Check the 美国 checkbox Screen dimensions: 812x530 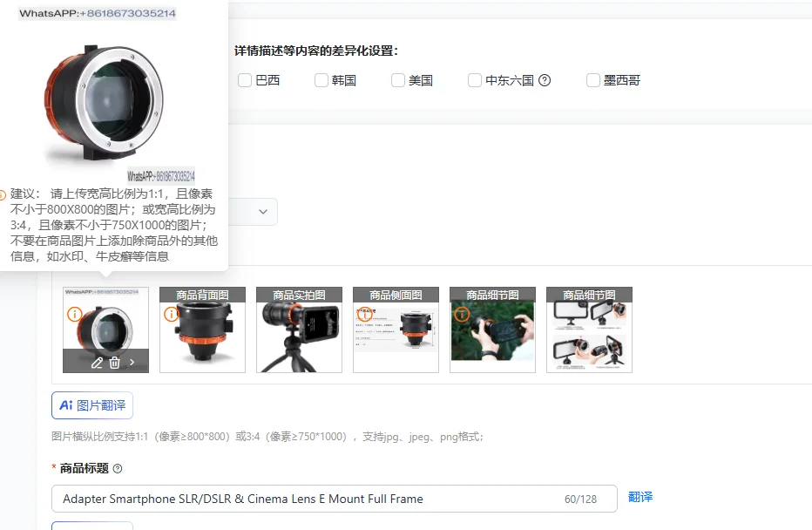pos(397,80)
